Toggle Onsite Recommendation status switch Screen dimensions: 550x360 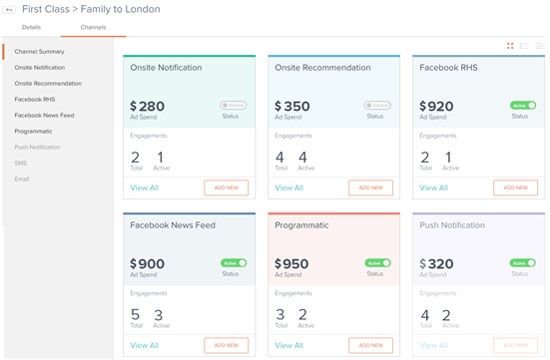377,105
